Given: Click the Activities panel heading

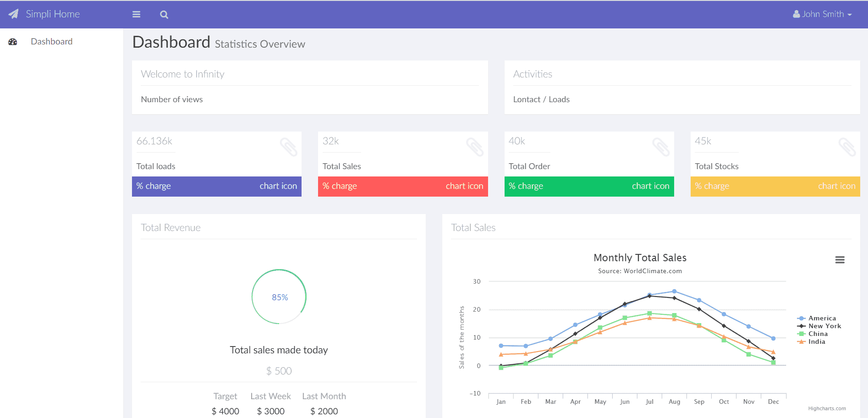Looking at the screenshot, I should [533, 74].
